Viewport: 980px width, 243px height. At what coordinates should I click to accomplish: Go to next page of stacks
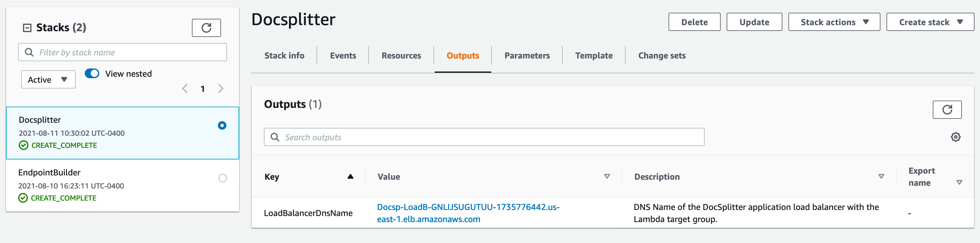pyautogui.click(x=221, y=89)
